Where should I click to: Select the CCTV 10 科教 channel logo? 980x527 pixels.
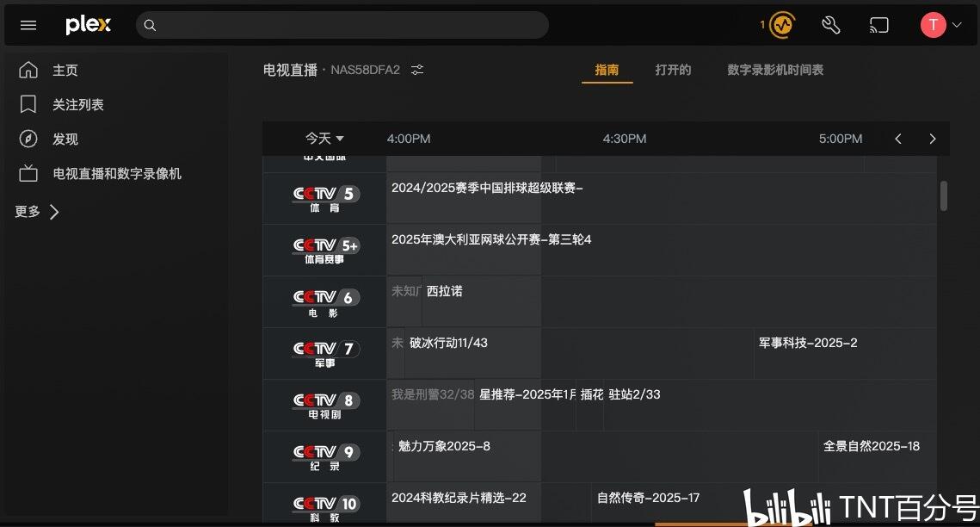pyautogui.click(x=325, y=508)
